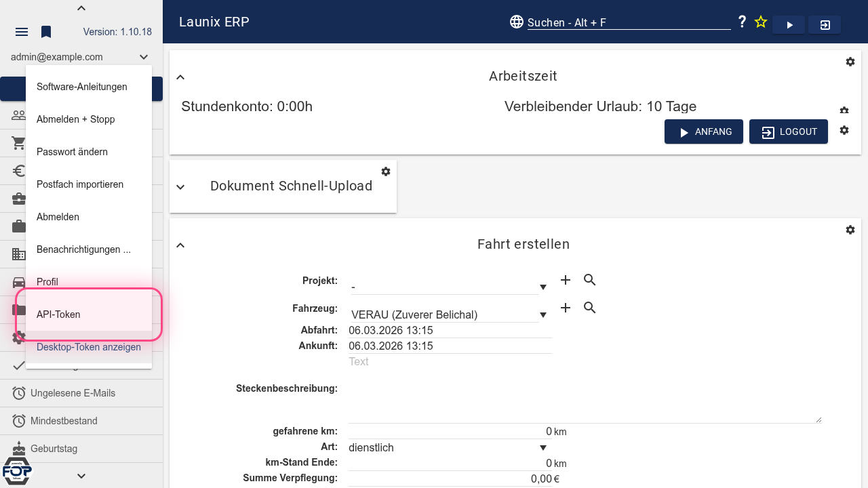Click the bookmark icon in sidebar

[46, 32]
